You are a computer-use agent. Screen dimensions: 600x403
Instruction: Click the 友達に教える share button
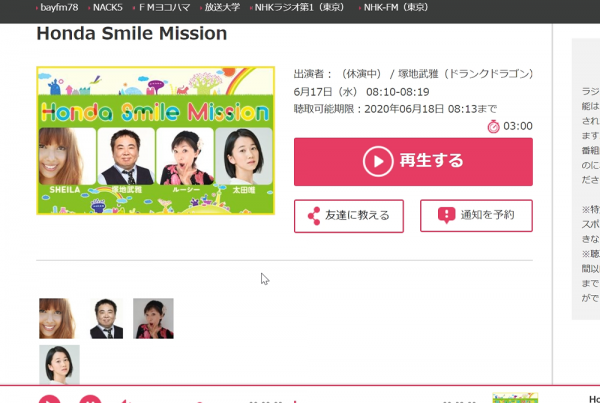point(348,216)
